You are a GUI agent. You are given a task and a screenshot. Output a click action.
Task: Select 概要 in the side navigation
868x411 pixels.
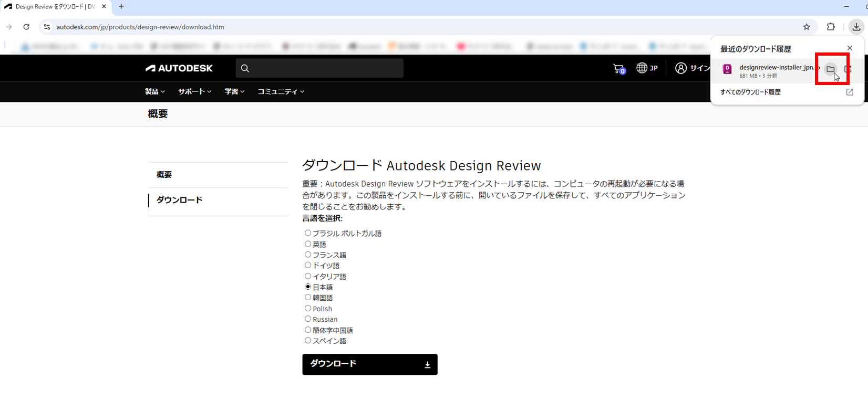coord(164,175)
